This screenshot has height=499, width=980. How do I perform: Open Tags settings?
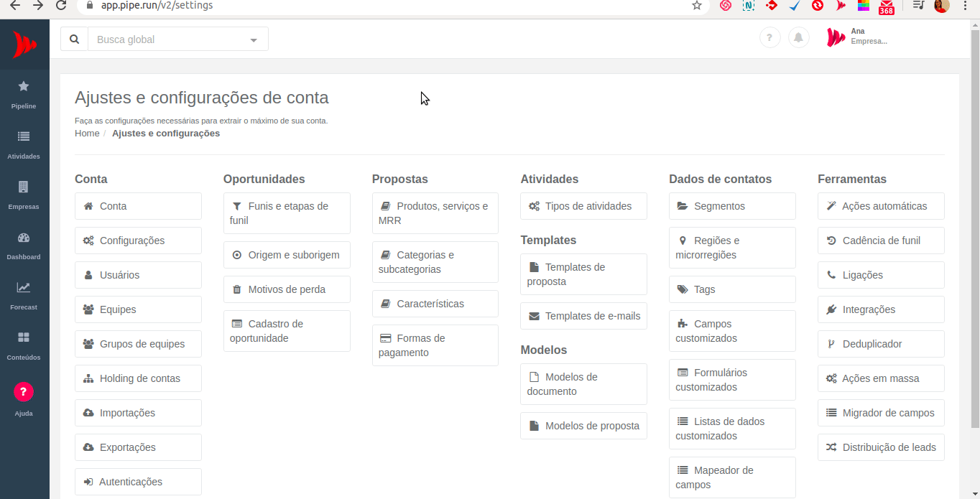[732, 289]
